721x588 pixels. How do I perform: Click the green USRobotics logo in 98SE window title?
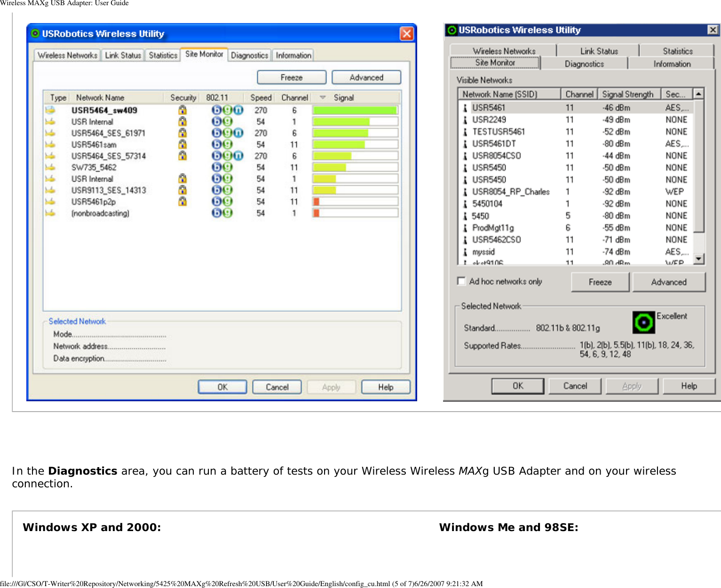(452, 30)
